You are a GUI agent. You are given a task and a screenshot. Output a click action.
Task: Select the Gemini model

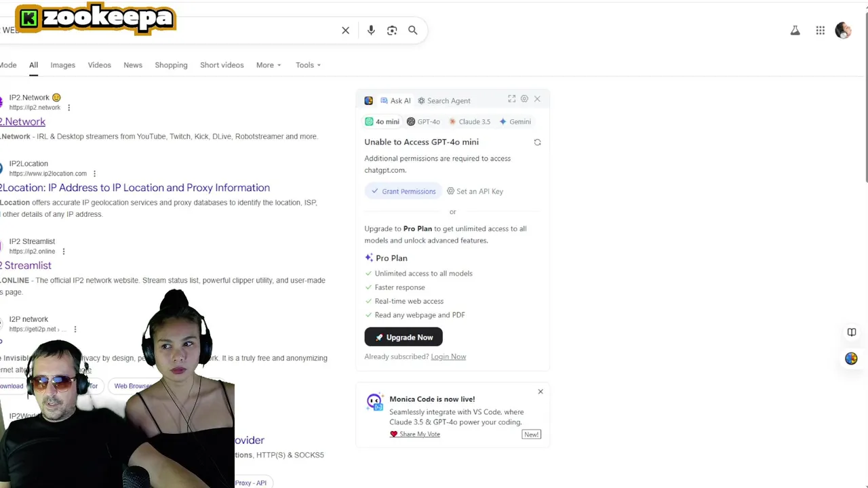coord(515,121)
